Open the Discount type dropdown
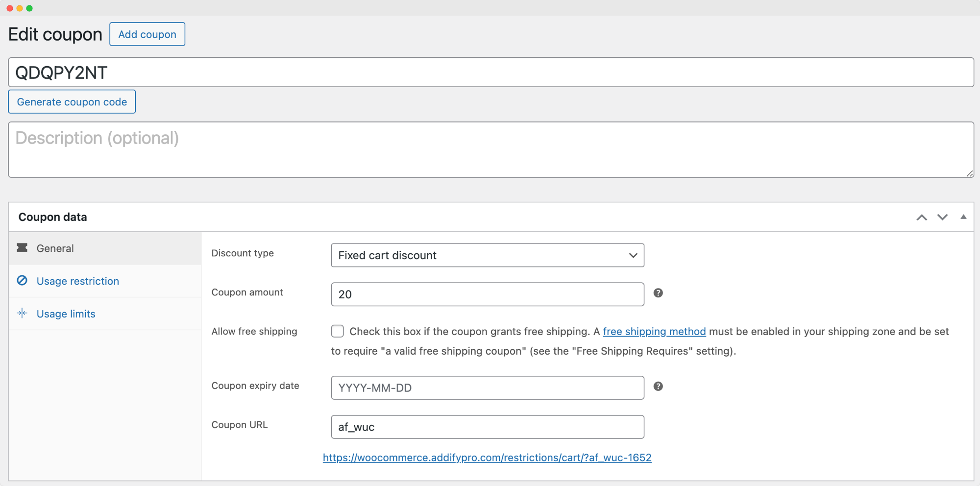 tap(487, 255)
